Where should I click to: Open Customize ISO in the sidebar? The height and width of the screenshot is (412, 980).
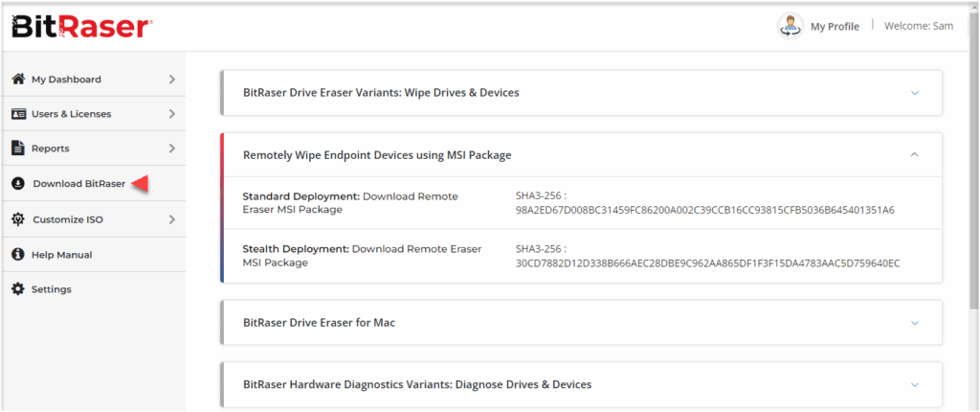pos(94,219)
